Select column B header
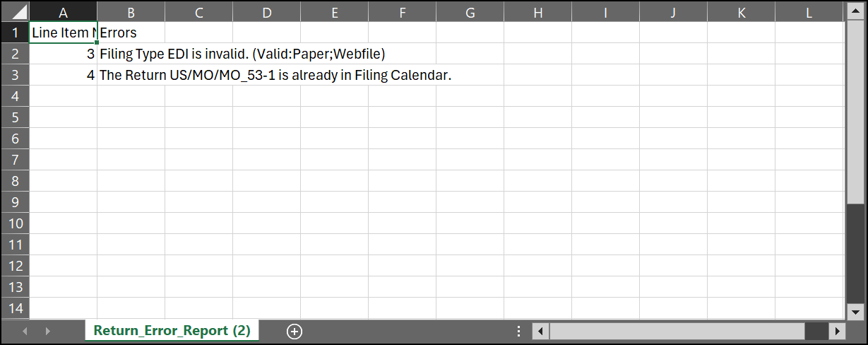 pos(131,12)
